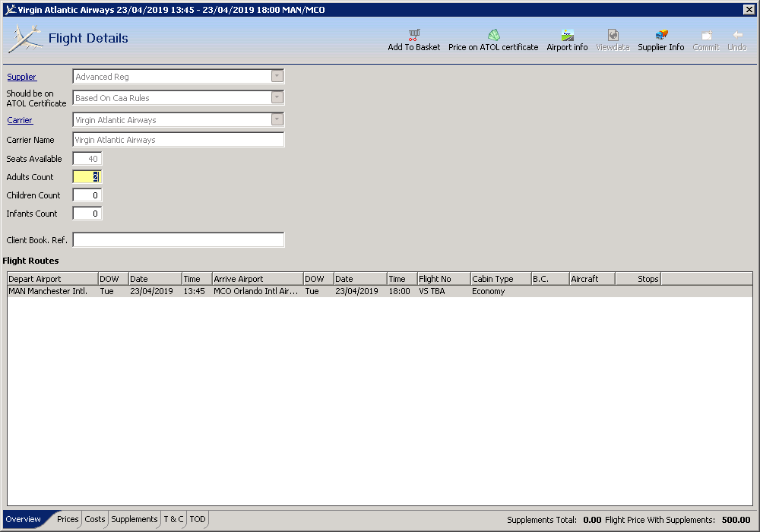Click the Cabin Type column header
This screenshot has height=532, width=760.
click(501, 279)
